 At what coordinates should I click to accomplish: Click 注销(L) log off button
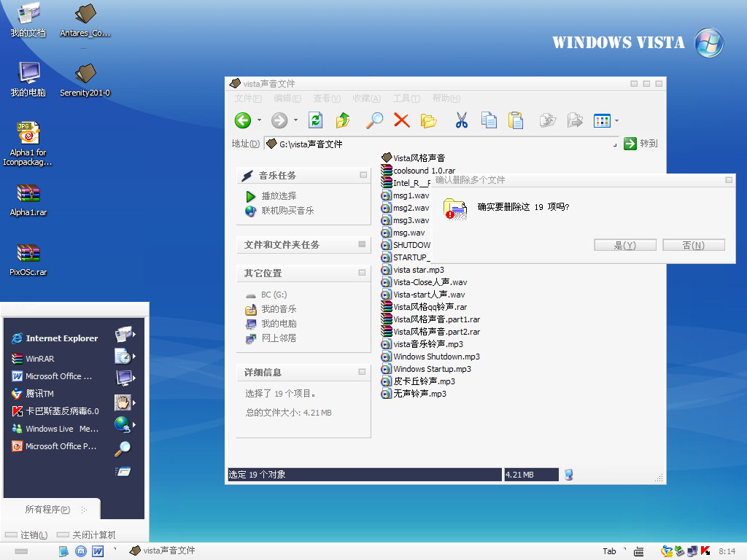coord(26,534)
